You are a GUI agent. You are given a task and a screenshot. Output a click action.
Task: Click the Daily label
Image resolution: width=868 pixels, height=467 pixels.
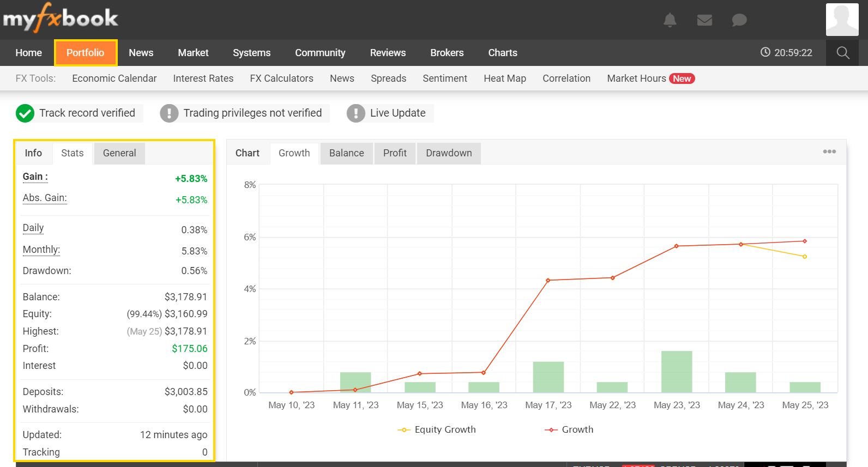[33, 228]
